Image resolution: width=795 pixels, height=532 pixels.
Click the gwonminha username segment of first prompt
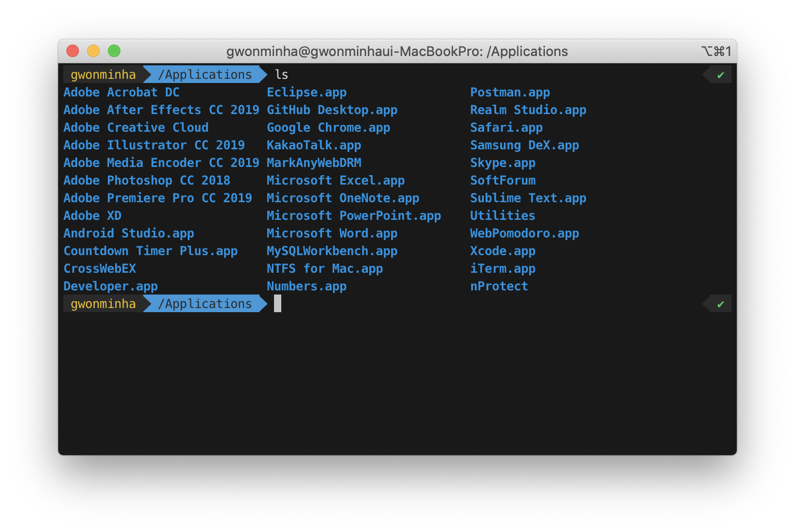coord(103,75)
